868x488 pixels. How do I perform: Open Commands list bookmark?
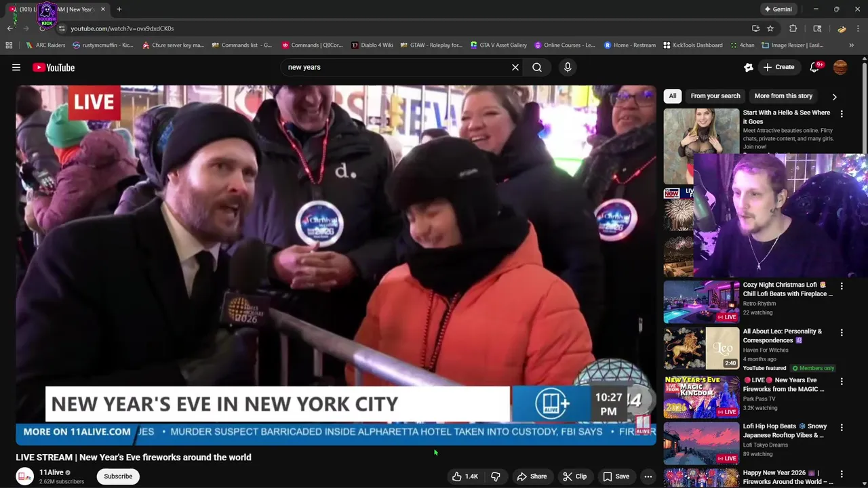(x=241, y=45)
